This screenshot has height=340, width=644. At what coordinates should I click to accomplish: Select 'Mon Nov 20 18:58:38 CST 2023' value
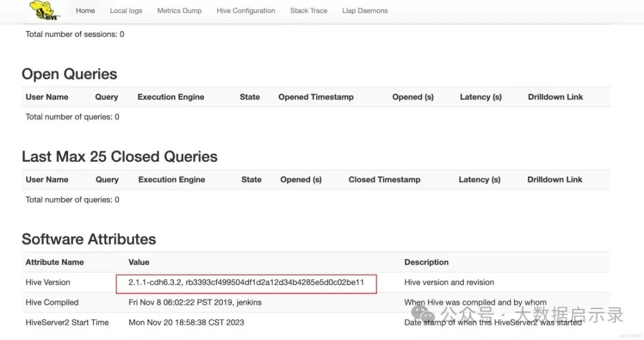point(186,323)
